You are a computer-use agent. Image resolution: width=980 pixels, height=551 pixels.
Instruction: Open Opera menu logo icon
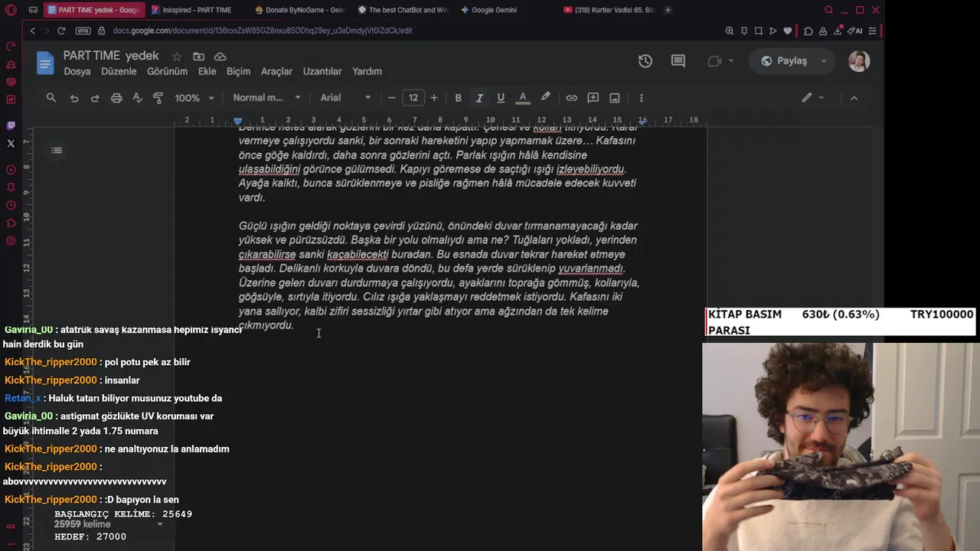pos(11,10)
